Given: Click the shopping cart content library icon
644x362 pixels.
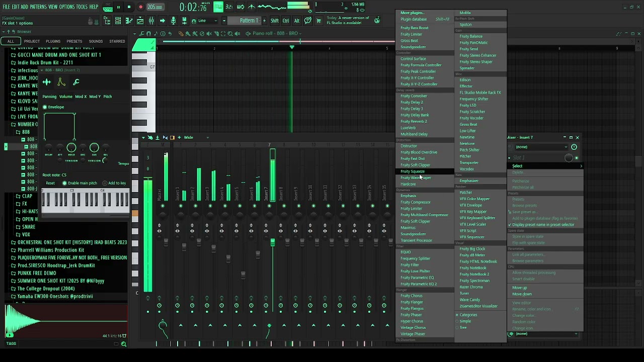Looking at the screenshot, I should (318, 21).
